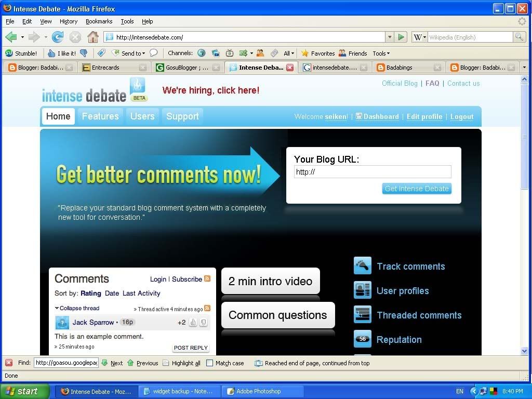Switch to the Badabings tab
The height and width of the screenshot is (399, 532).
point(408,68)
